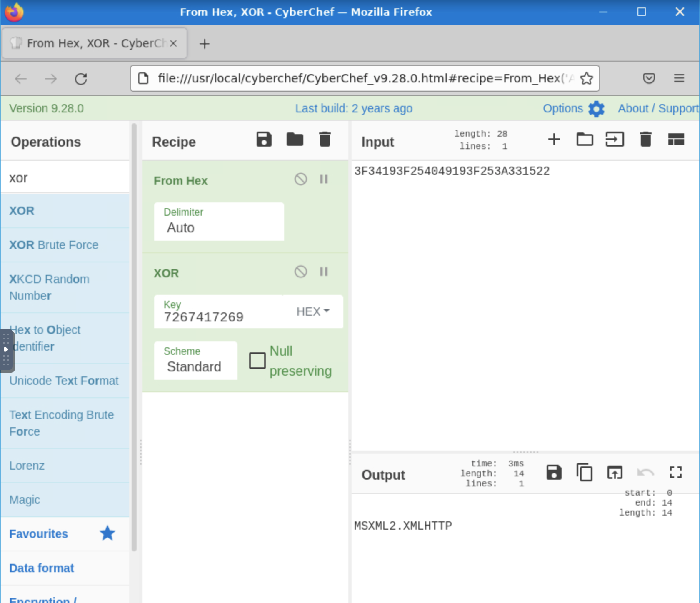This screenshot has width=700, height=603.
Task: Copy output to clipboard
Action: (x=584, y=473)
